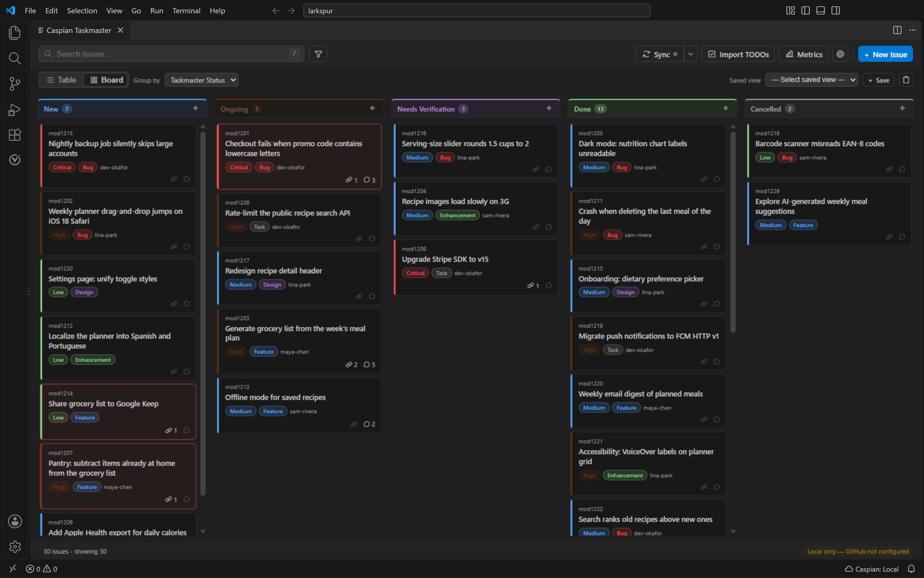Switch to Board view

tap(107, 80)
